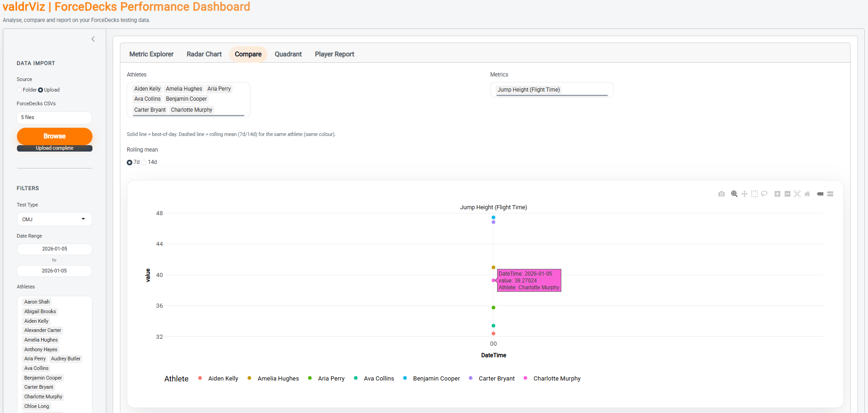
Task: Collapse the sidebar with the chevron
Action: point(93,39)
